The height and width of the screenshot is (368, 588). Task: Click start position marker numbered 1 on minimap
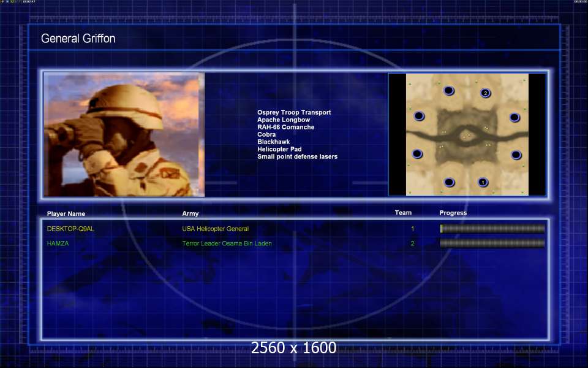pos(483,182)
